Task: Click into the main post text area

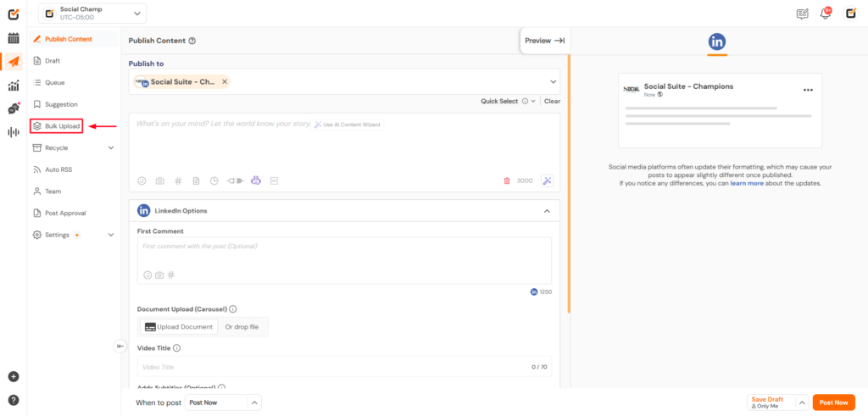Action: tap(344, 146)
